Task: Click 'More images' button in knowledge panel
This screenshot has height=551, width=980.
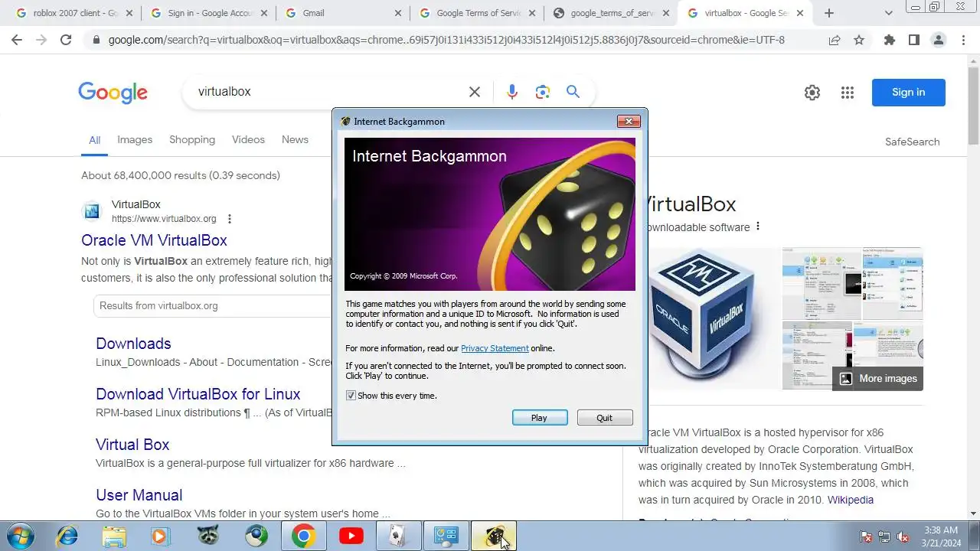Action: [x=877, y=379]
